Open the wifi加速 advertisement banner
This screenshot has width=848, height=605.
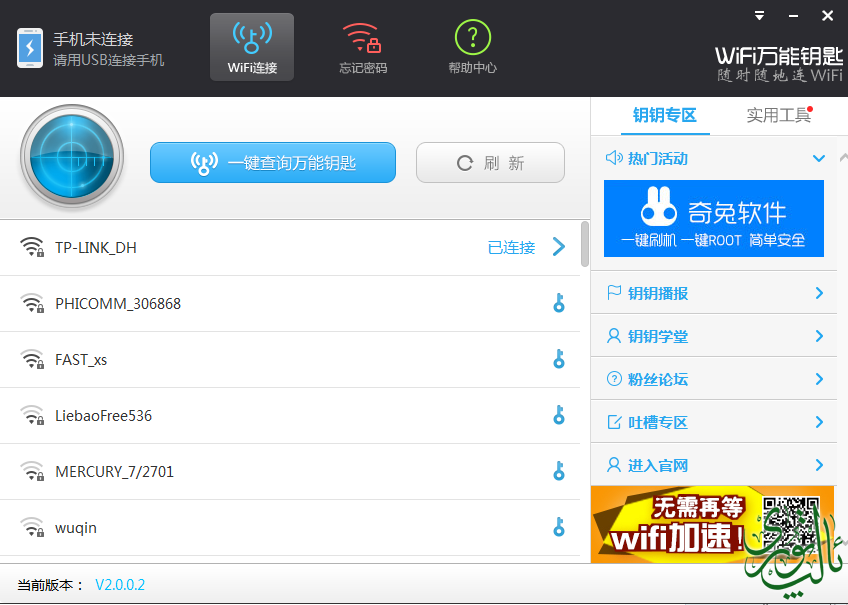tap(713, 524)
